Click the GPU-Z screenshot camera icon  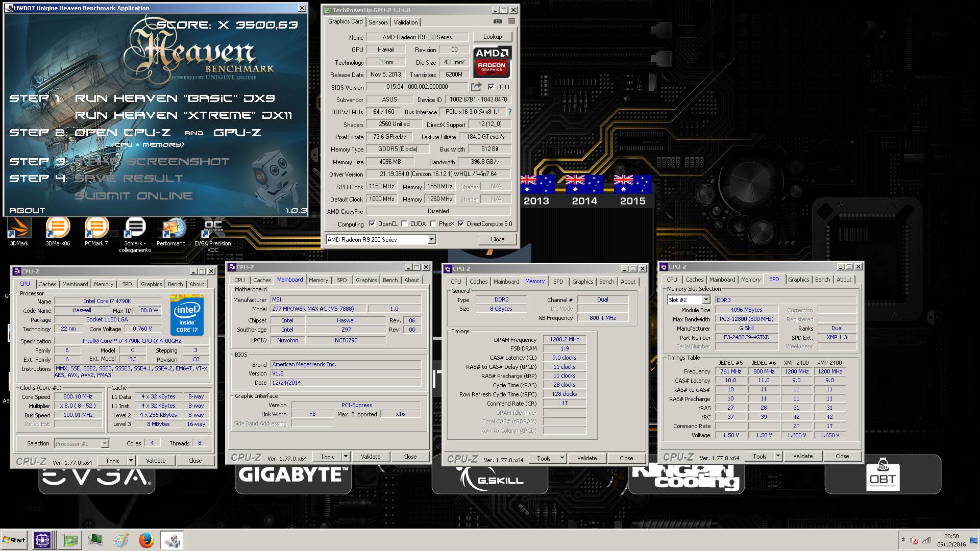click(497, 21)
